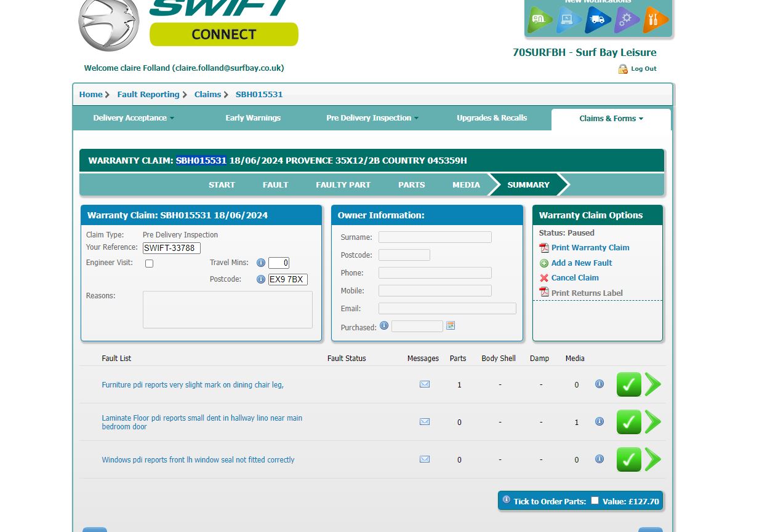Open Windows fault with green arrow
Image resolution: width=778 pixels, height=532 pixels.
point(653,459)
